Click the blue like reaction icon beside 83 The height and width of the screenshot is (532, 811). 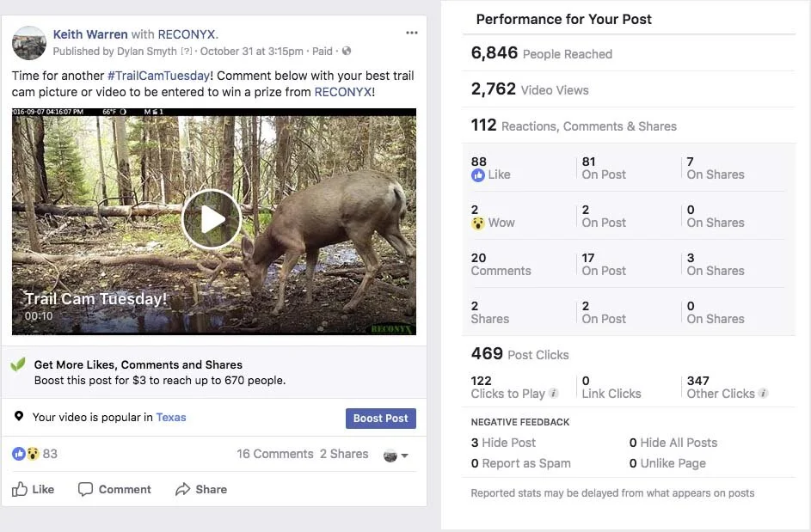(19, 454)
